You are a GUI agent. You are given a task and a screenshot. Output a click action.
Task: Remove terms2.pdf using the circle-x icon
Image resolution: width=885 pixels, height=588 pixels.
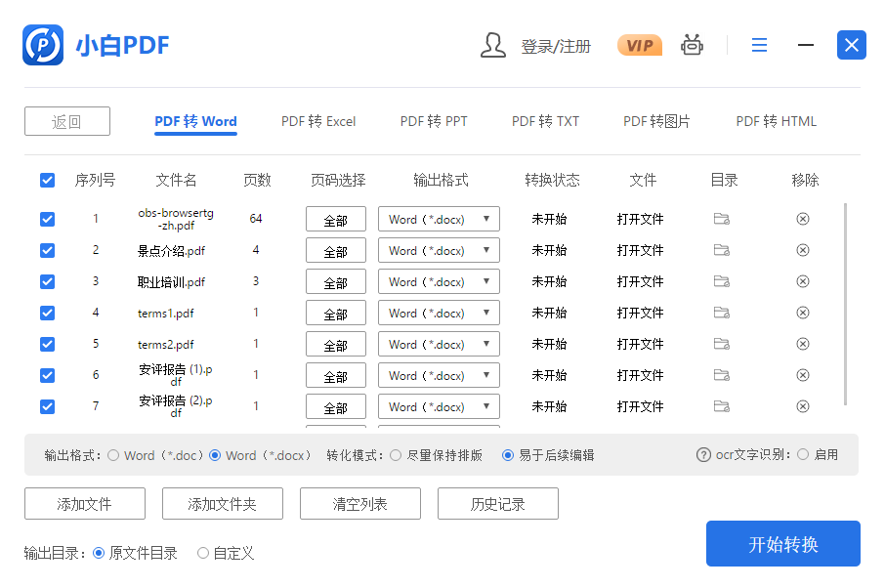pos(803,344)
